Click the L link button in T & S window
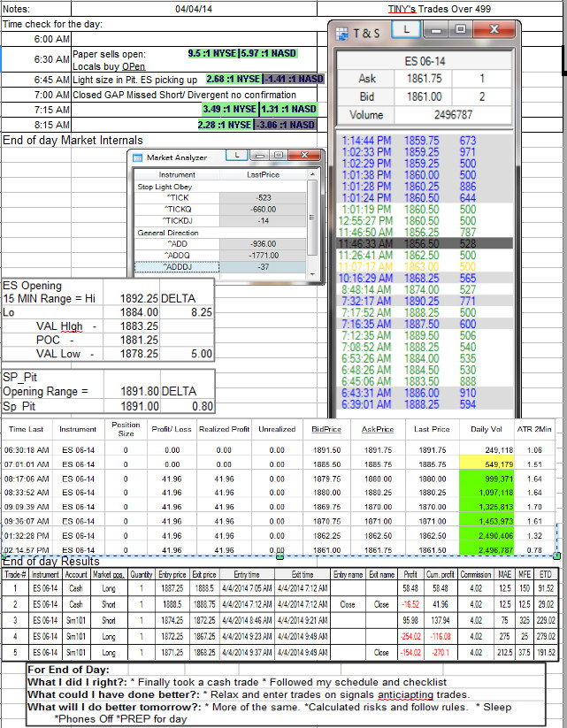Image resolution: width=567 pixels, height=728 pixels. [x=406, y=30]
